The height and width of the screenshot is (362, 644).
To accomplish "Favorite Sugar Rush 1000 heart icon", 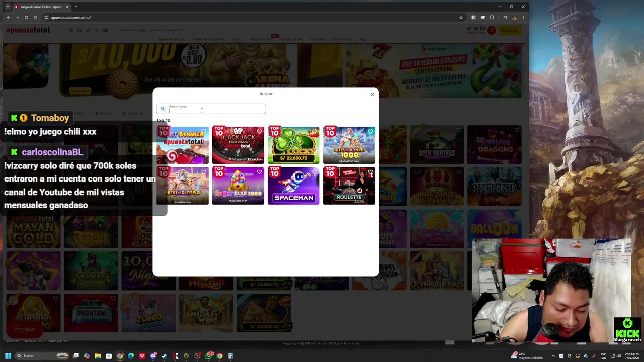I will coord(259,172).
